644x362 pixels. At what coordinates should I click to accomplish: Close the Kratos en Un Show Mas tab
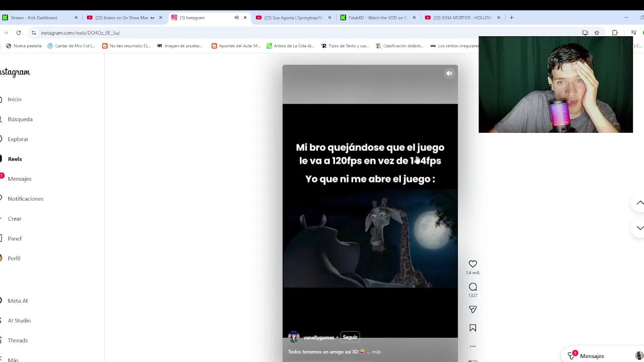pyautogui.click(x=160, y=18)
